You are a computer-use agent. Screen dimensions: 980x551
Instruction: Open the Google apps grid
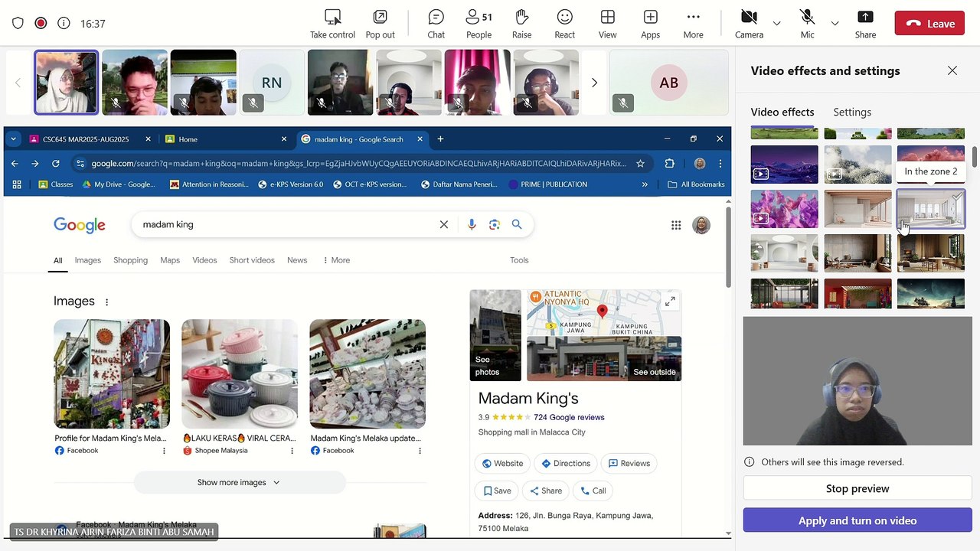click(x=676, y=225)
